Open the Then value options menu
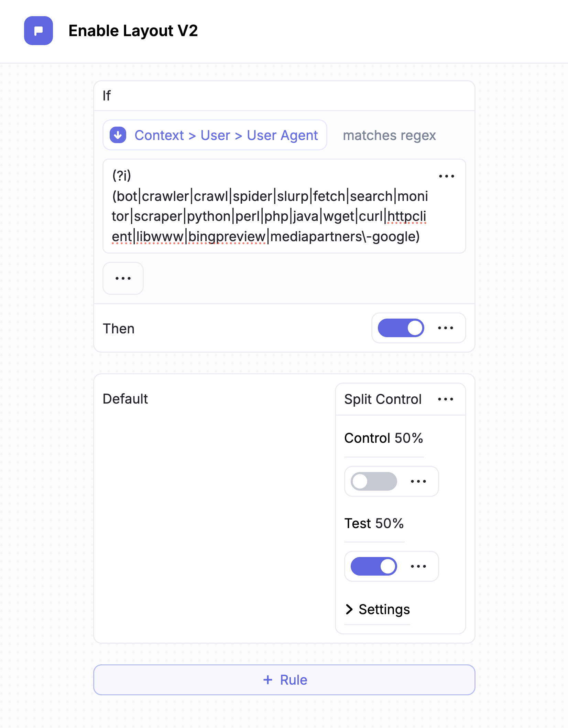This screenshot has height=728, width=568. click(446, 328)
